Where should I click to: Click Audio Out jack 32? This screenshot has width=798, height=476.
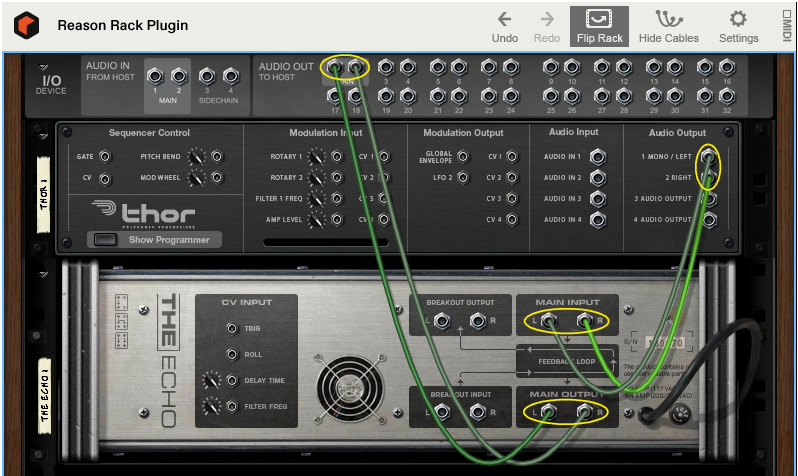click(727, 96)
